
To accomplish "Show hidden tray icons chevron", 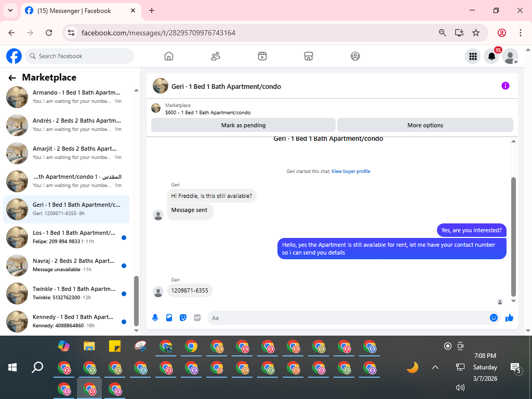I will (x=435, y=367).
